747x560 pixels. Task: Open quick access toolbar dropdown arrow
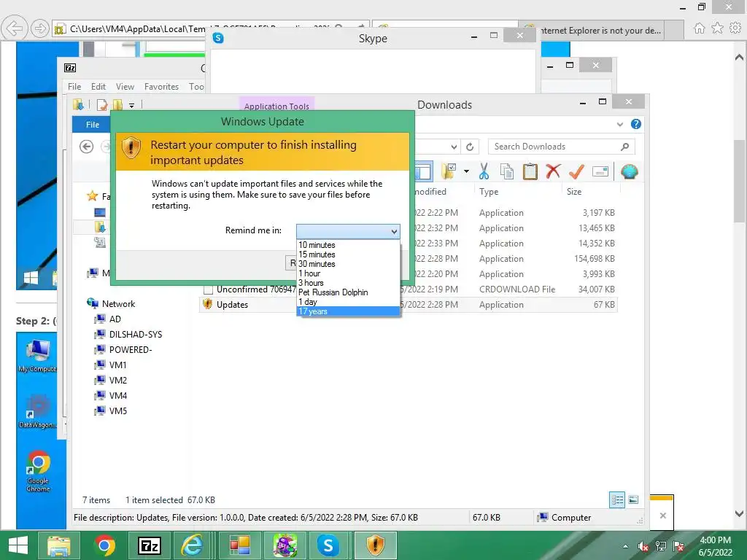tap(131, 105)
